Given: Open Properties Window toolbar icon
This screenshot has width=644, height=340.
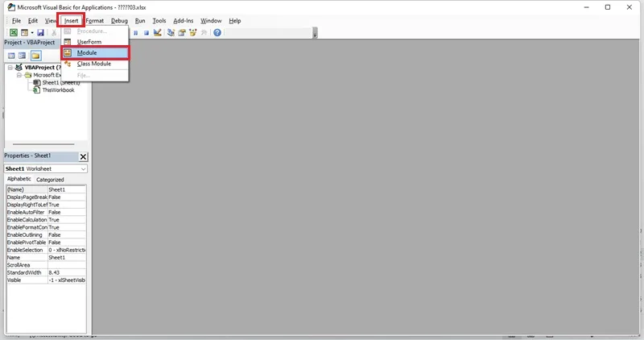Looking at the screenshot, I should (x=182, y=32).
